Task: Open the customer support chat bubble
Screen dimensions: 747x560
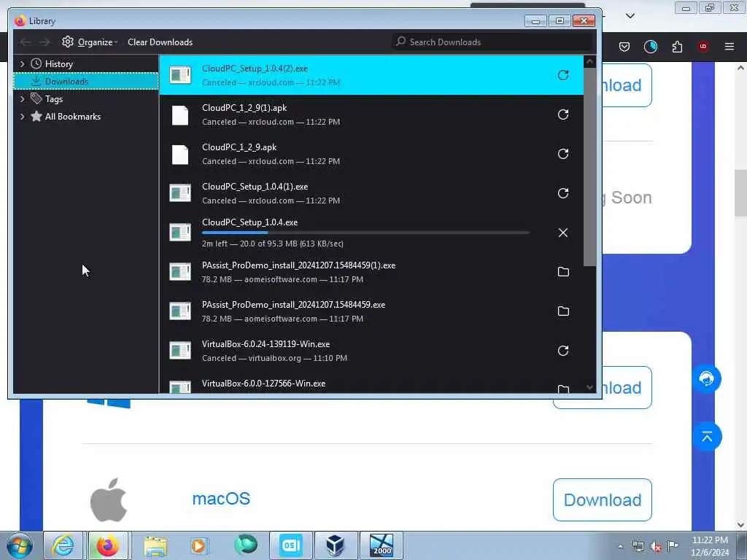Action: tap(706, 379)
